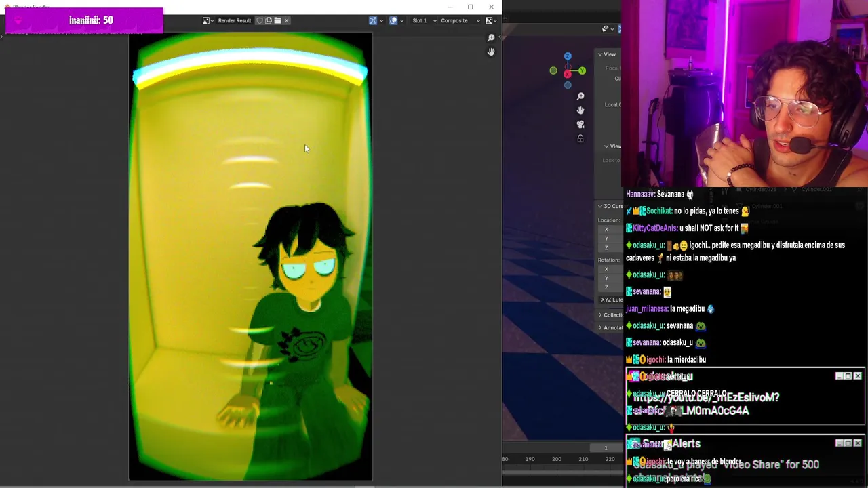
Task: Open the XYZ Euler rotation mode dropdown
Action: coord(611,300)
